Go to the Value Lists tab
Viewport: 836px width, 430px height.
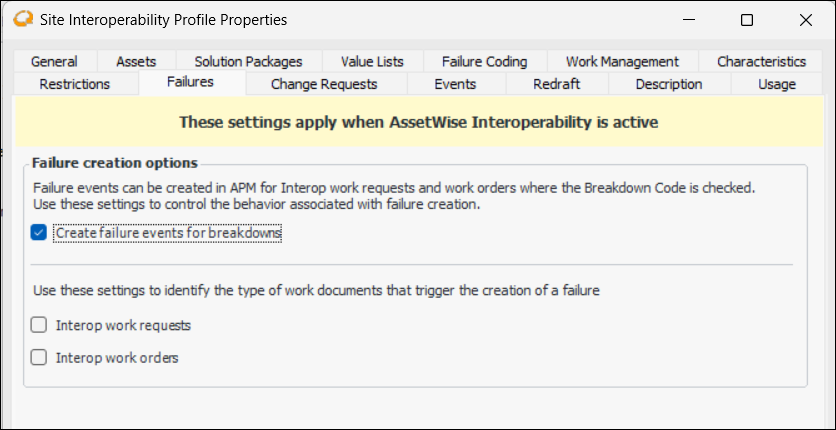point(372,62)
